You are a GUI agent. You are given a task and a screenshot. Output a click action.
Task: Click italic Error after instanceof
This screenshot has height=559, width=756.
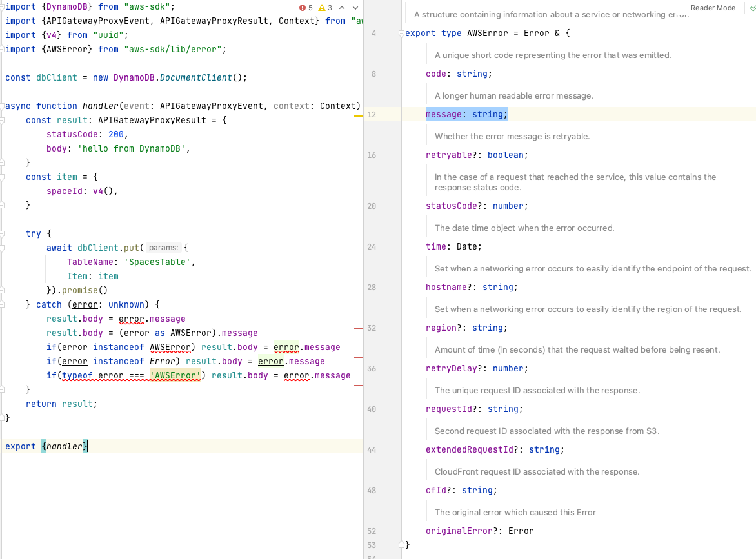pos(163,362)
